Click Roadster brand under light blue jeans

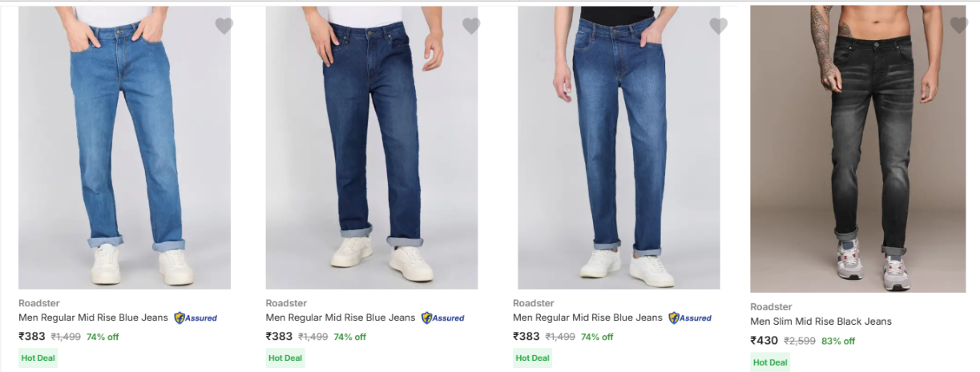[39, 303]
